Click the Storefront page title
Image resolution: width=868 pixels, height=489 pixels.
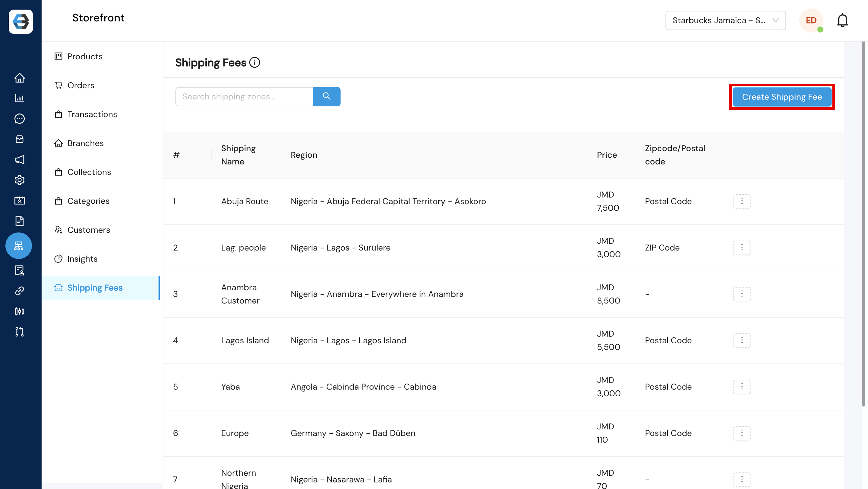pos(98,18)
